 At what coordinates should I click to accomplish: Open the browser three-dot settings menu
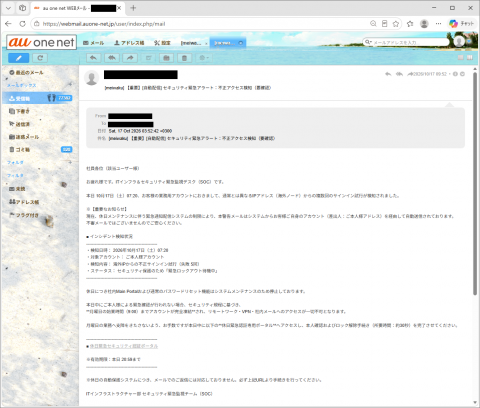click(438, 24)
